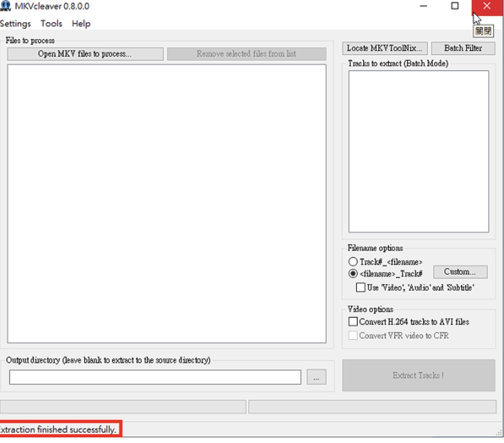Maximize the MKVcleaver window
The image size is (504, 443).
pyautogui.click(x=455, y=6)
